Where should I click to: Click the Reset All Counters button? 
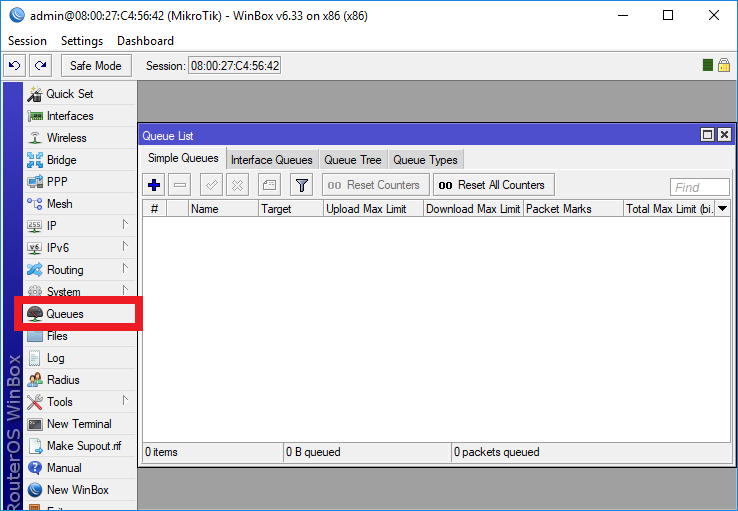point(493,185)
